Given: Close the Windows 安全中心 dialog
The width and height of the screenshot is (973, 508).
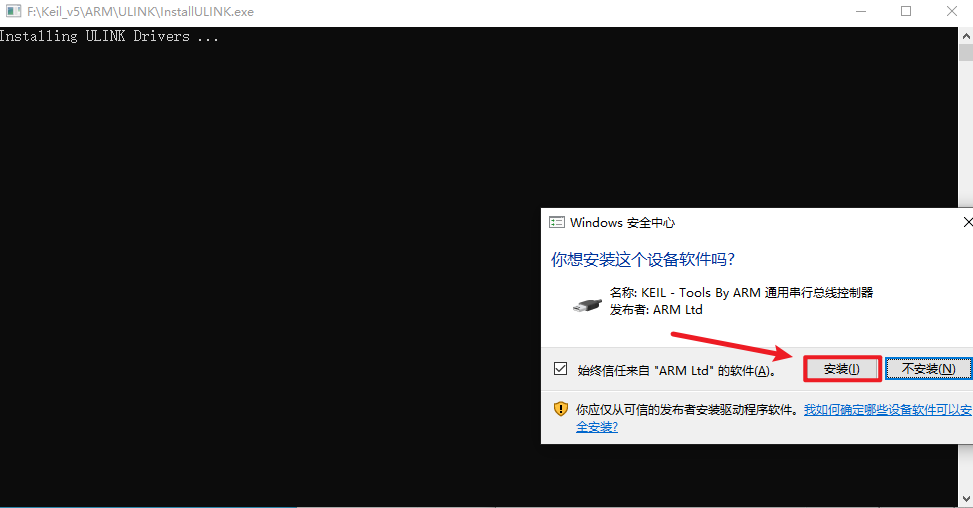Looking at the screenshot, I should pos(967,222).
